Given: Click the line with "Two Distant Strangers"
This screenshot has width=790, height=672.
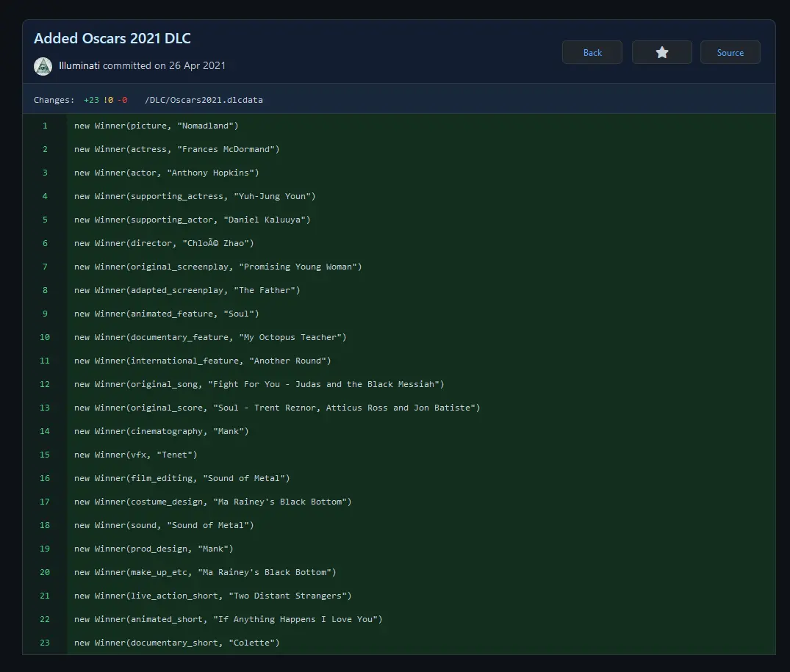Looking at the screenshot, I should pos(213,596).
